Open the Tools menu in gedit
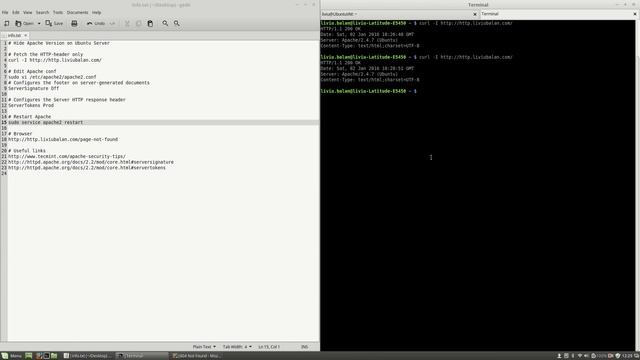 pyautogui.click(x=58, y=13)
